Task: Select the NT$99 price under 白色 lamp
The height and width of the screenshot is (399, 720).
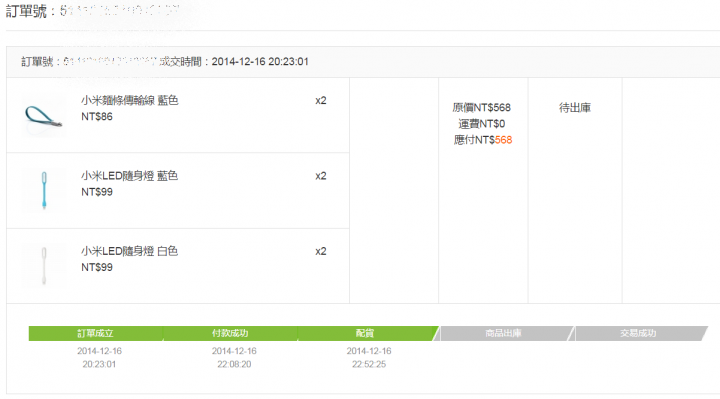Action: 97,267
